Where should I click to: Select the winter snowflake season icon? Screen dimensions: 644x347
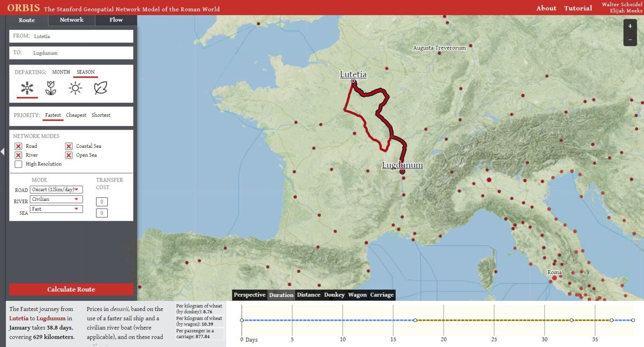pyautogui.click(x=26, y=88)
